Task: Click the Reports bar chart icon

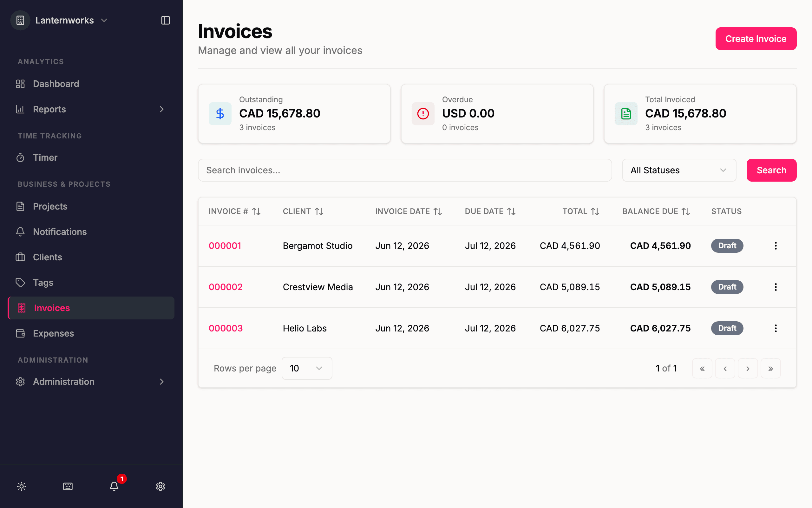Action: (x=20, y=109)
